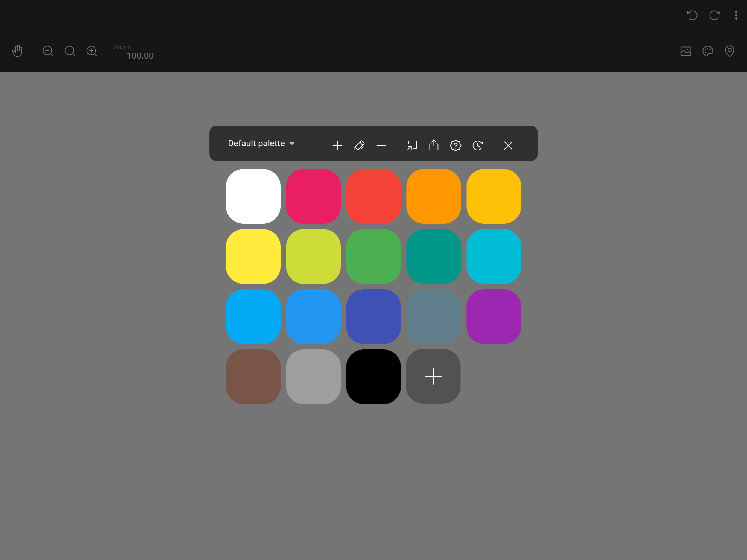Viewport: 747px width, 560px height.
Task: Click the import palette arrow icon
Action: click(x=412, y=145)
